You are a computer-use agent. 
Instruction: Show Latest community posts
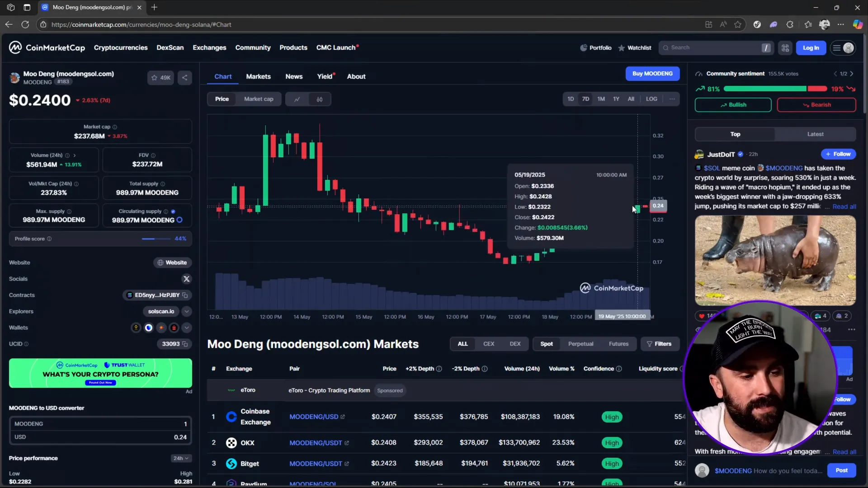click(x=815, y=134)
